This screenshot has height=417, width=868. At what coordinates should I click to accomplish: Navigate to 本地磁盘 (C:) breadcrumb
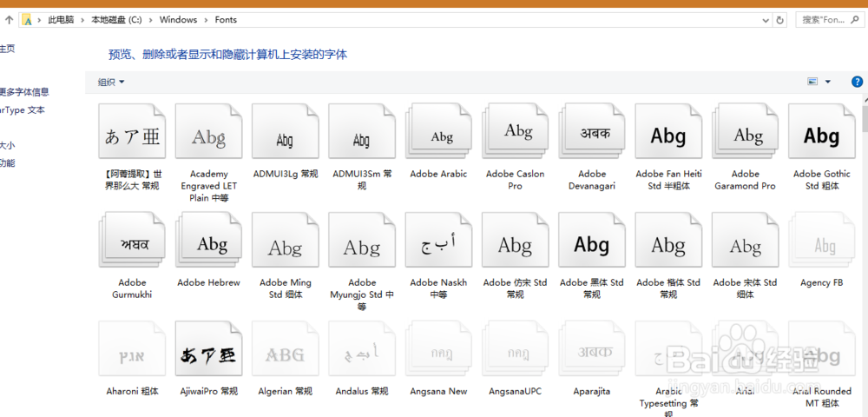pos(116,20)
